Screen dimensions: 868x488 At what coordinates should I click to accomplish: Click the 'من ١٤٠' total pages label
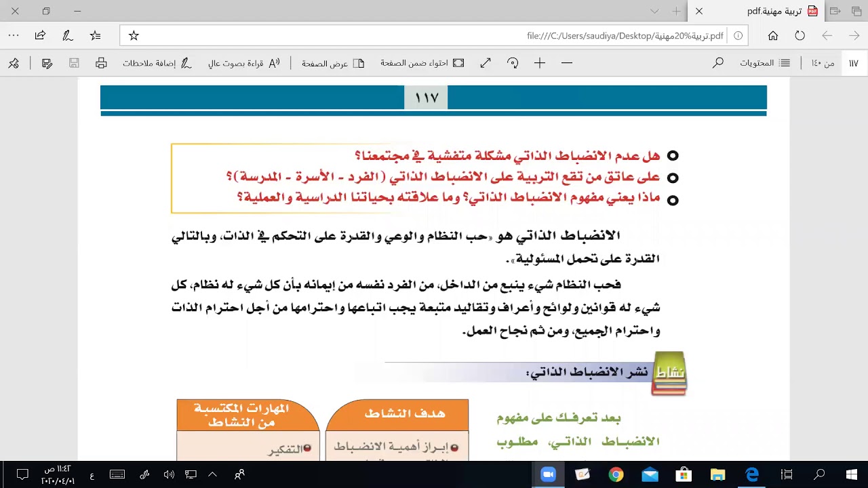tap(823, 63)
